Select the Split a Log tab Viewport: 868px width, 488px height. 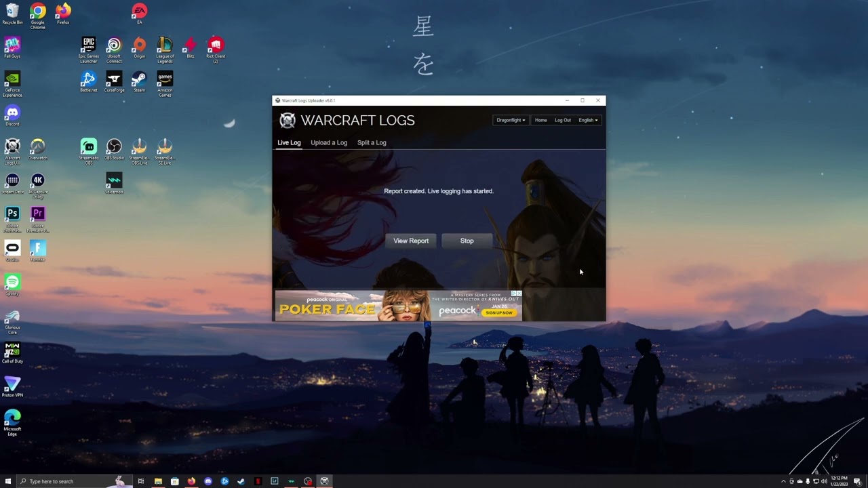pos(372,142)
